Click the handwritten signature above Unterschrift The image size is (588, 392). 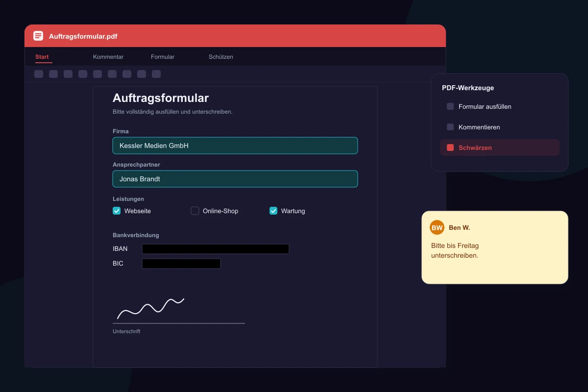(x=150, y=308)
